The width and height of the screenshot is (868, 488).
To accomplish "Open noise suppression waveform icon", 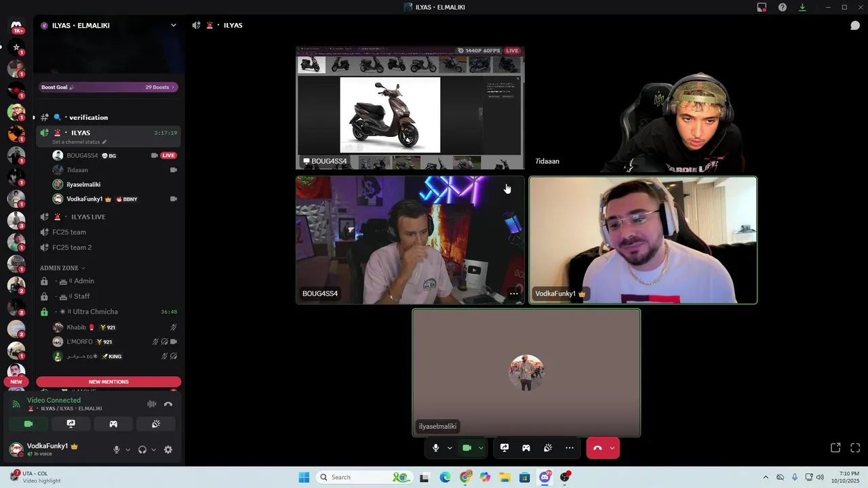I will point(152,404).
